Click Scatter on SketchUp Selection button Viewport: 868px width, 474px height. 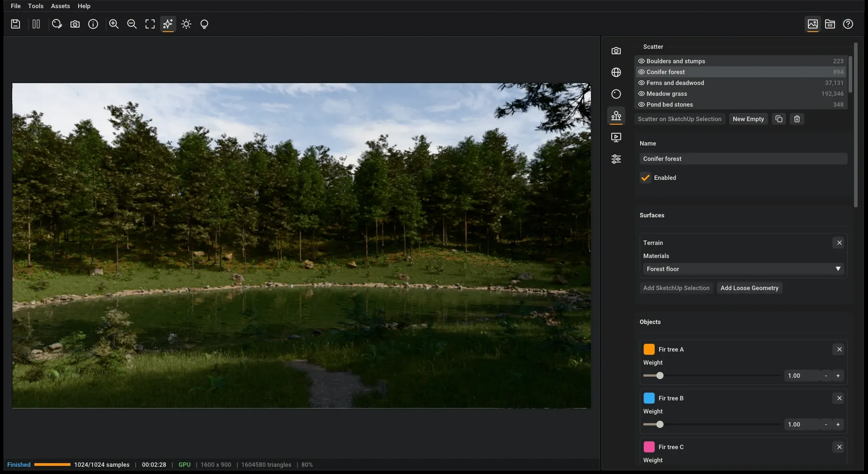click(x=679, y=119)
